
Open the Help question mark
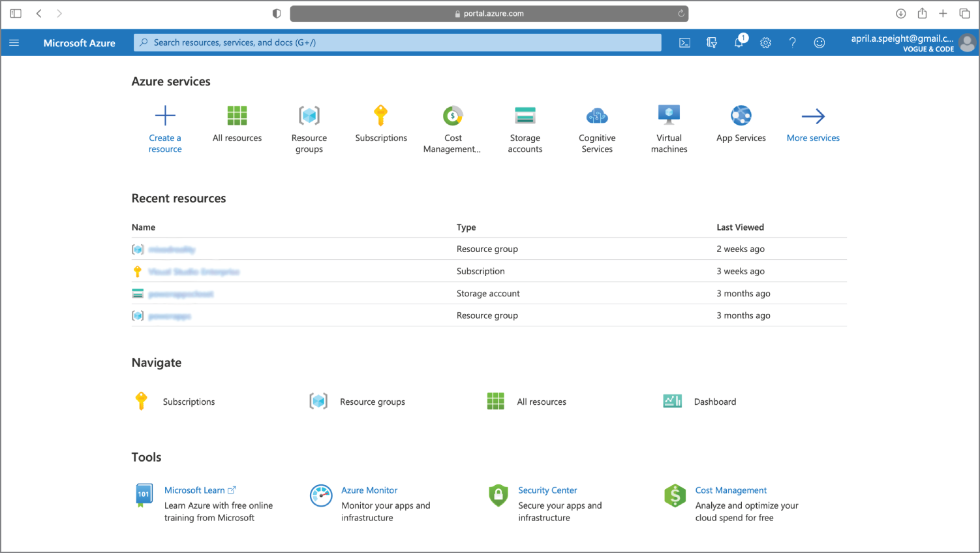(x=792, y=43)
